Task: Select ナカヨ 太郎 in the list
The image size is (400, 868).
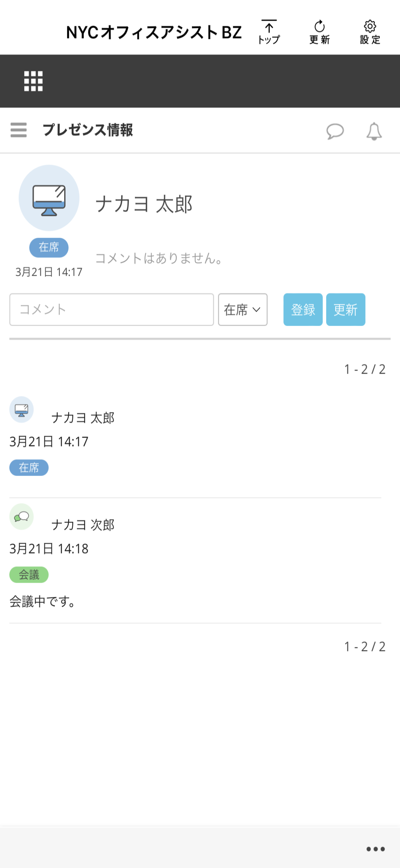Action: pos(83,418)
